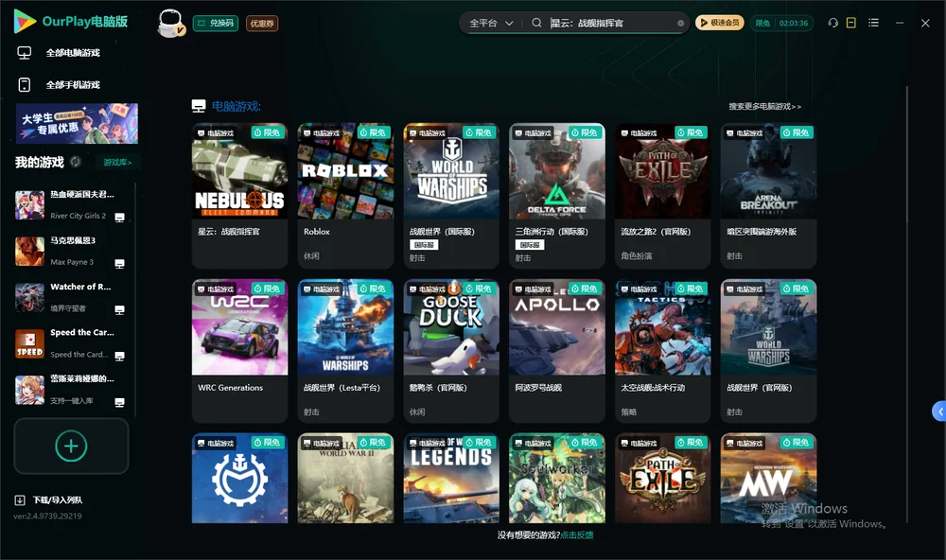Image resolution: width=946 pixels, height=560 pixels.
Task: Clear the search text with the X icon
Action: 680,24
